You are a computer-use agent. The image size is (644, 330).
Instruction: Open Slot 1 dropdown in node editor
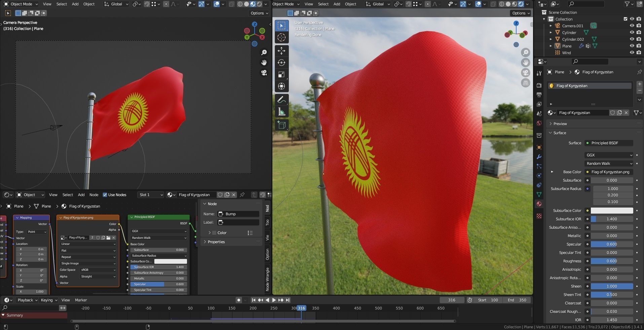[x=151, y=195]
